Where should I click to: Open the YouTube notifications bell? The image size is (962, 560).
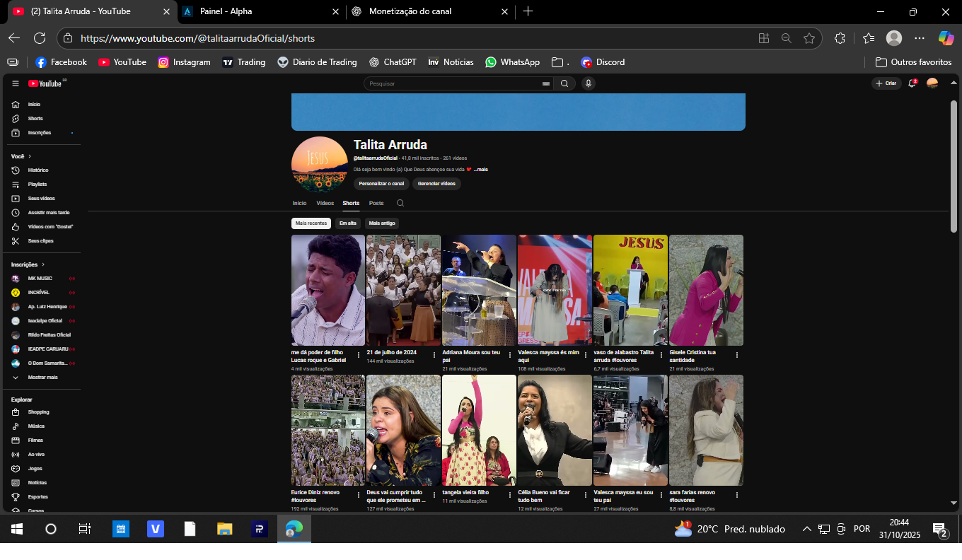click(912, 83)
